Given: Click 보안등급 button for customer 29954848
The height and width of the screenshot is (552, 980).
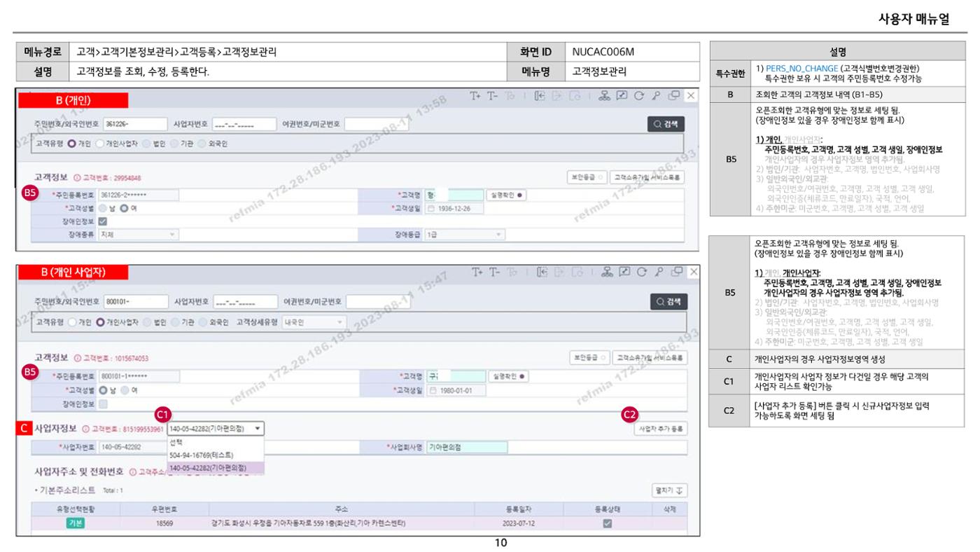Looking at the screenshot, I should (x=587, y=179).
